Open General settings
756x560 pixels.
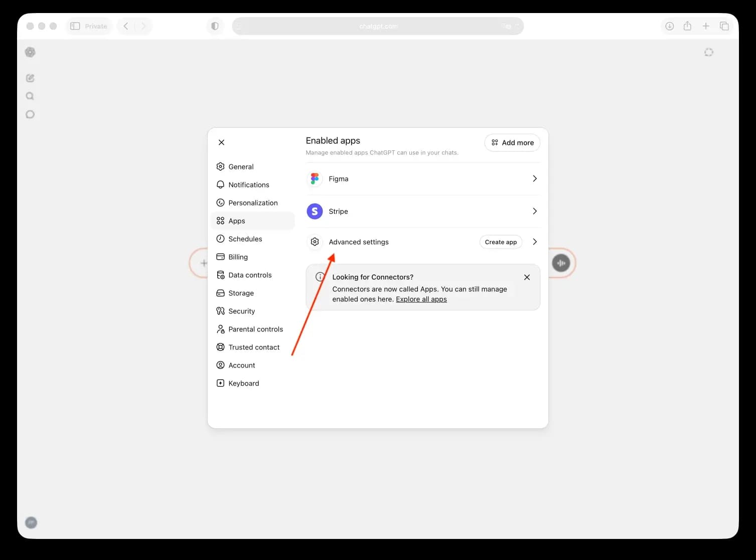click(x=252, y=166)
